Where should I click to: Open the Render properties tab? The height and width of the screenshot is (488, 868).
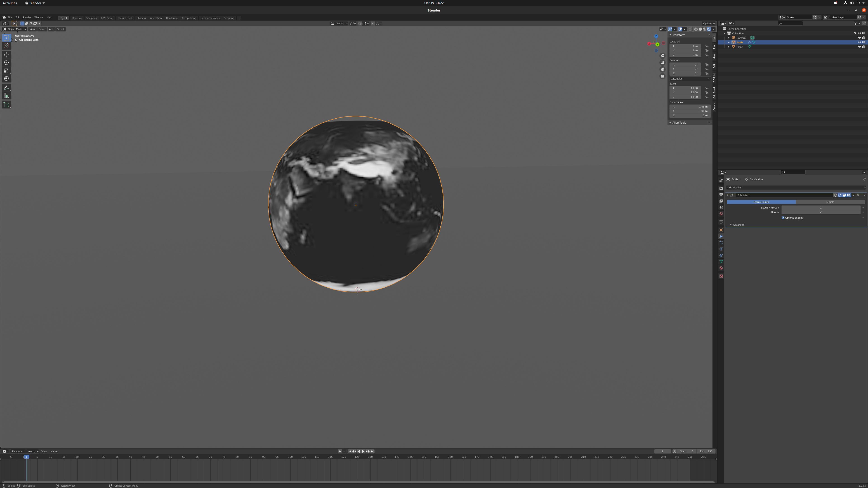[721, 188]
